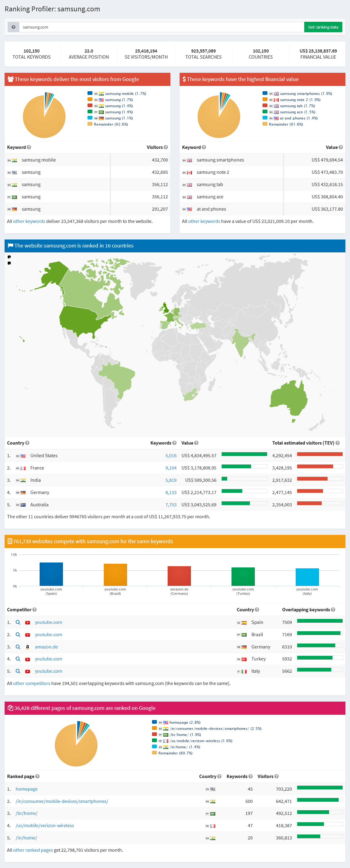Click Remainder (89.7%) legend swatch
This screenshot has width=350, height=868.
tap(154, 753)
